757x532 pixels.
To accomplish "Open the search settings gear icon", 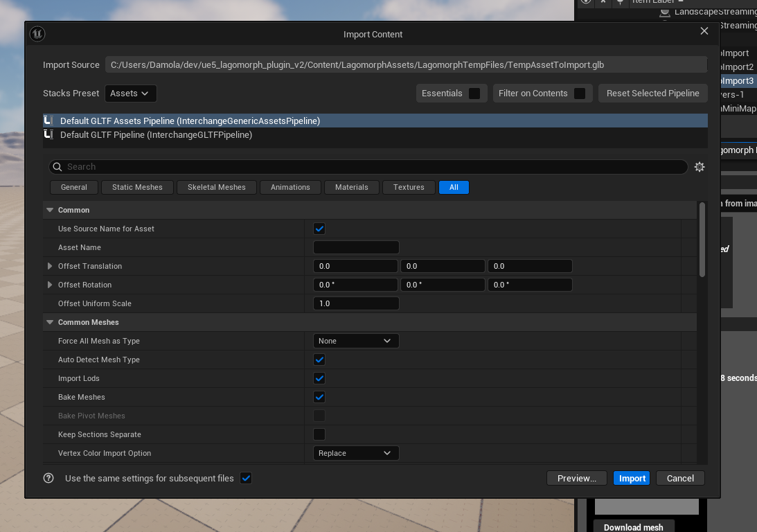I will (x=700, y=167).
